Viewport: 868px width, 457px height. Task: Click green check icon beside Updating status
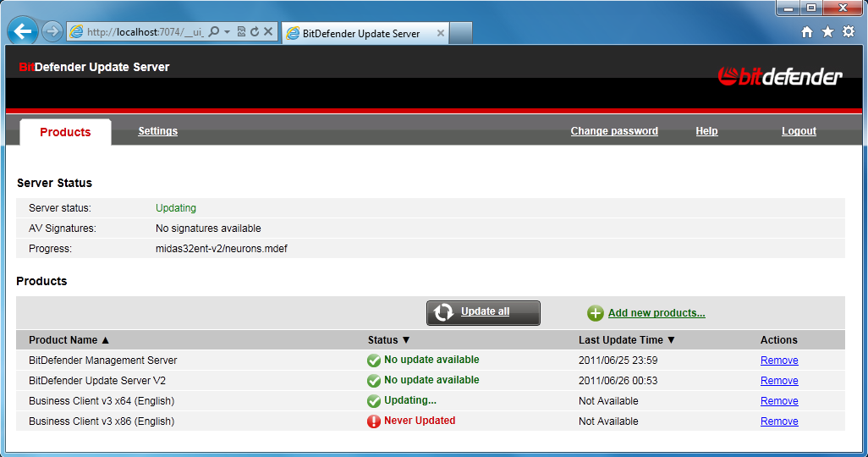[x=374, y=401]
